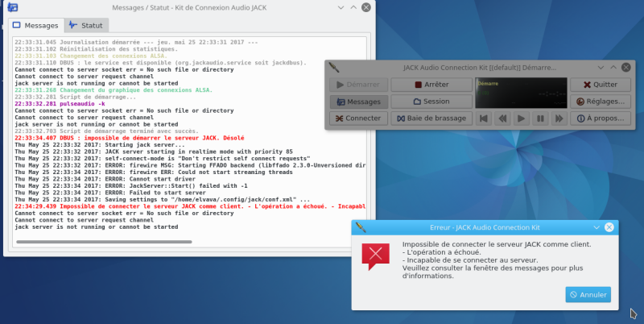644x324 pixels.
Task: Click 'Starting jack server...' log line
Action: pyautogui.click(x=100, y=145)
